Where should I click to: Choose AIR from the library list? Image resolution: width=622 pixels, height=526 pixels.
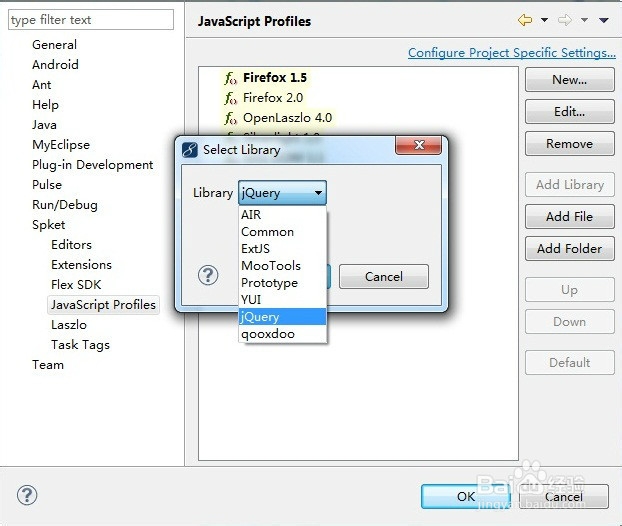(282, 215)
